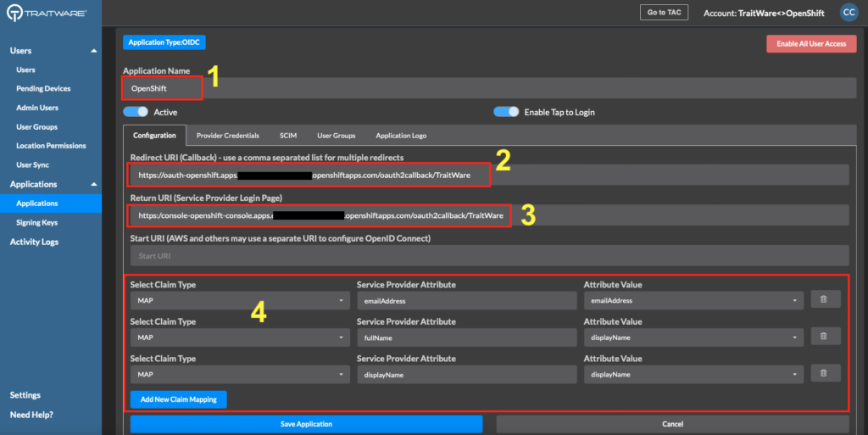This screenshot has width=868, height=435.
Task: Open User Sync in sidebar
Action: [33, 165]
